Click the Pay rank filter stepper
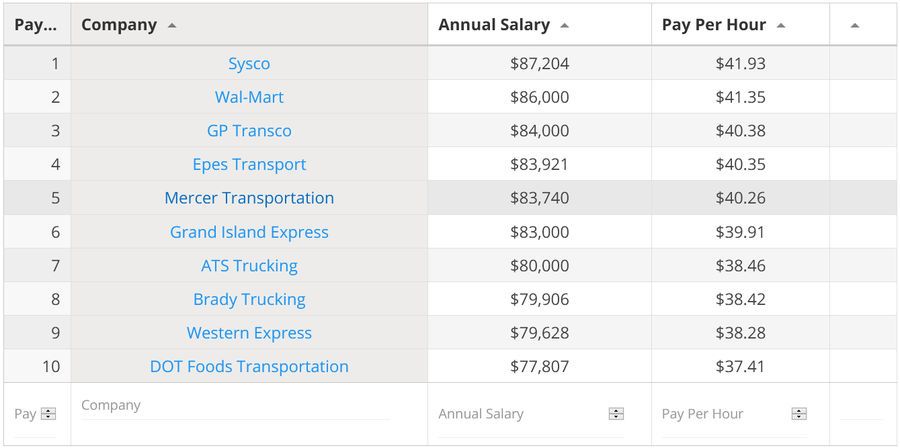Viewport: 900px width, 448px height. (x=48, y=414)
